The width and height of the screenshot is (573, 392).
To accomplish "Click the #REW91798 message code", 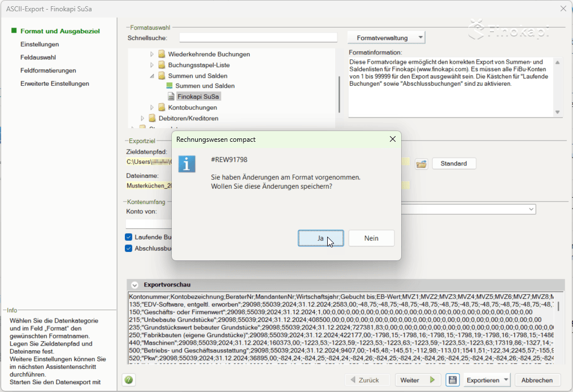I will point(229,160).
